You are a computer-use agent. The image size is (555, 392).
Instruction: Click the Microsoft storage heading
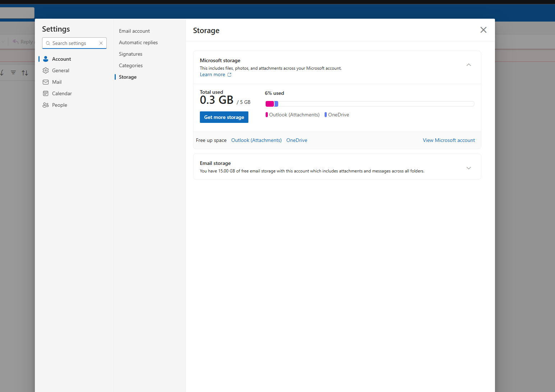point(220,60)
